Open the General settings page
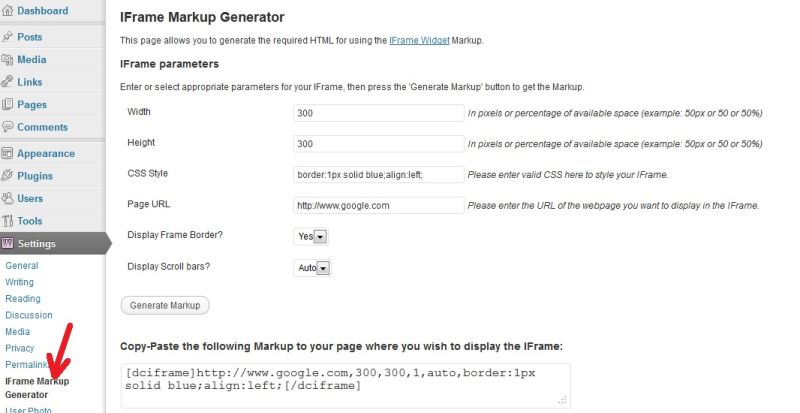Screen dimensions: 800x413 click(22, 266)
